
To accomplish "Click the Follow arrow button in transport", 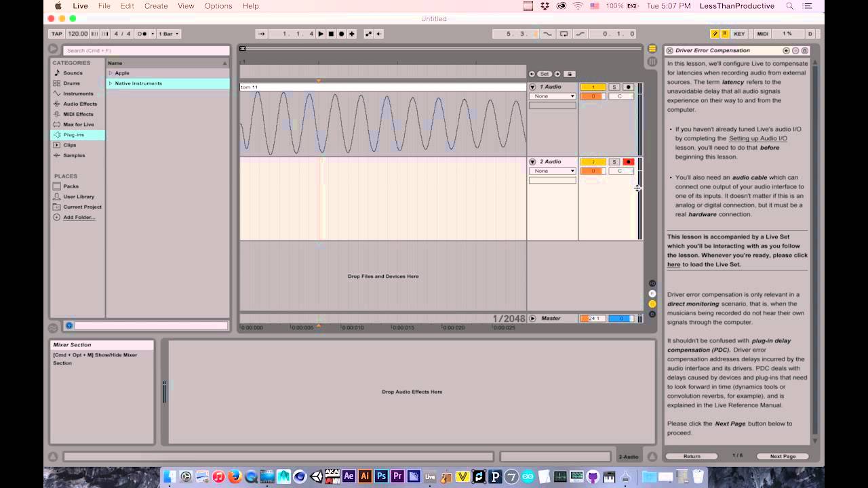I will click(261, 34).
